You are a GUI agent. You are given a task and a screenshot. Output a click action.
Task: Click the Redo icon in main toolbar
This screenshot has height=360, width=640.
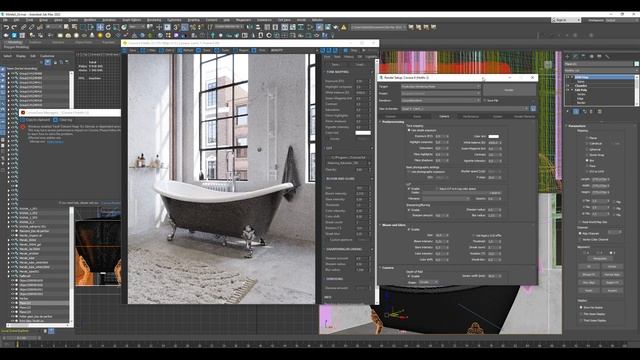14,27
